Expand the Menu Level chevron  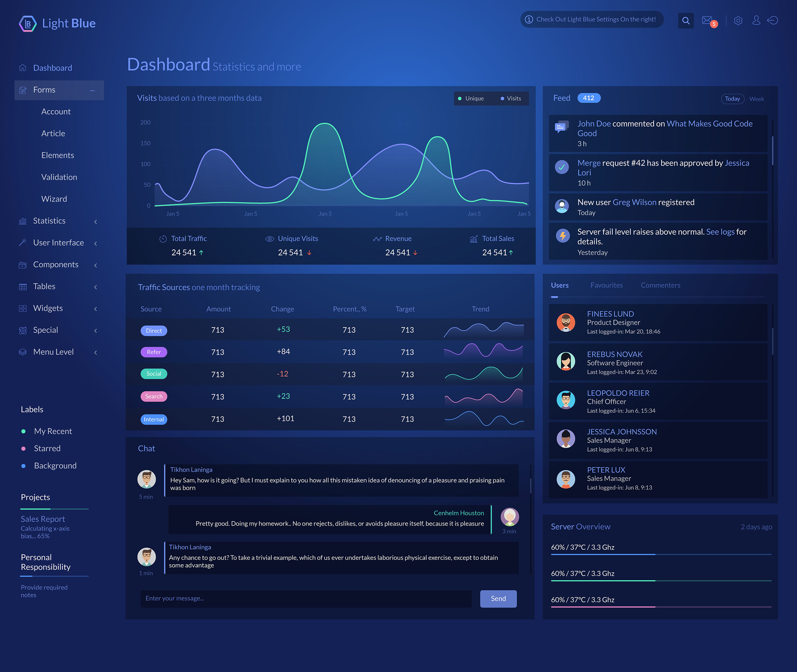click(x=96, y=353)
